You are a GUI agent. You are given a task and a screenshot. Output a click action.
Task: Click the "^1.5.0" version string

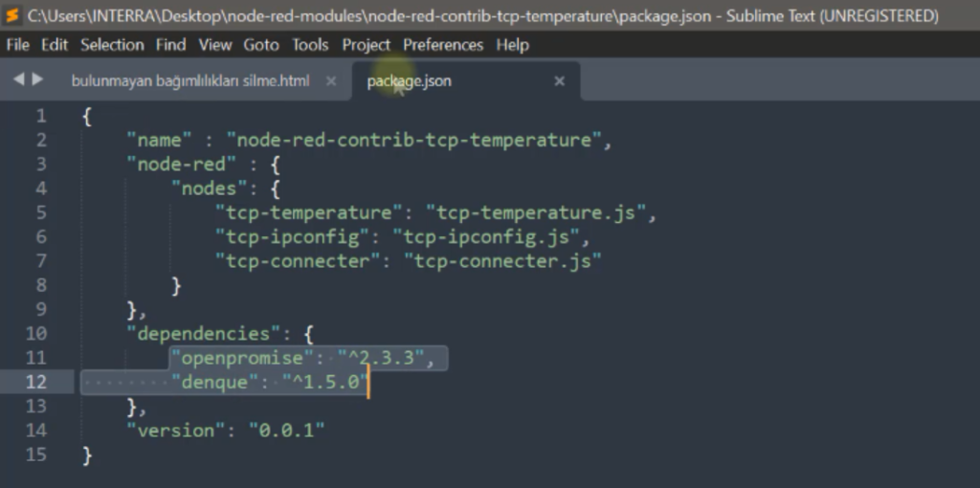(x=325, y=382)
